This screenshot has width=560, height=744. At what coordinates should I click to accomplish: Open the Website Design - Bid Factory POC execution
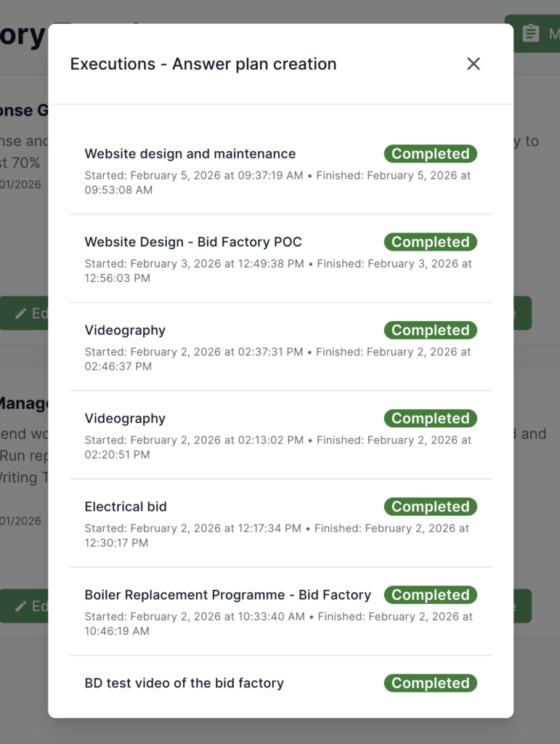[x=193, y=242]
